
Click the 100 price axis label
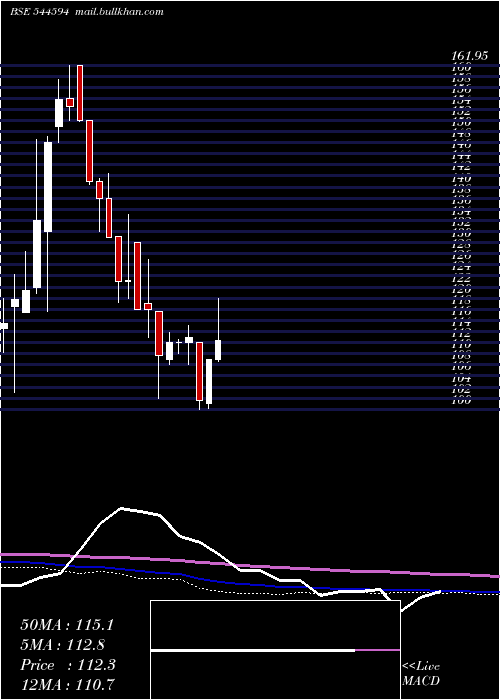point(462,400)
